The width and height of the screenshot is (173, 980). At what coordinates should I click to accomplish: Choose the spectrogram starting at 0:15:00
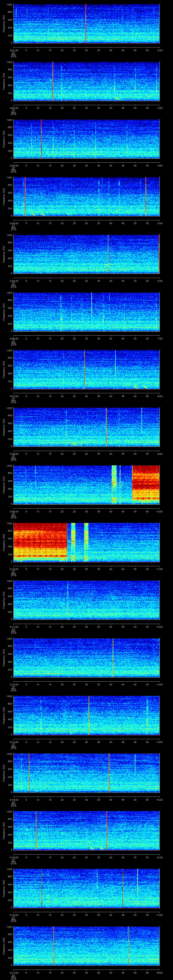pos(87,831)
